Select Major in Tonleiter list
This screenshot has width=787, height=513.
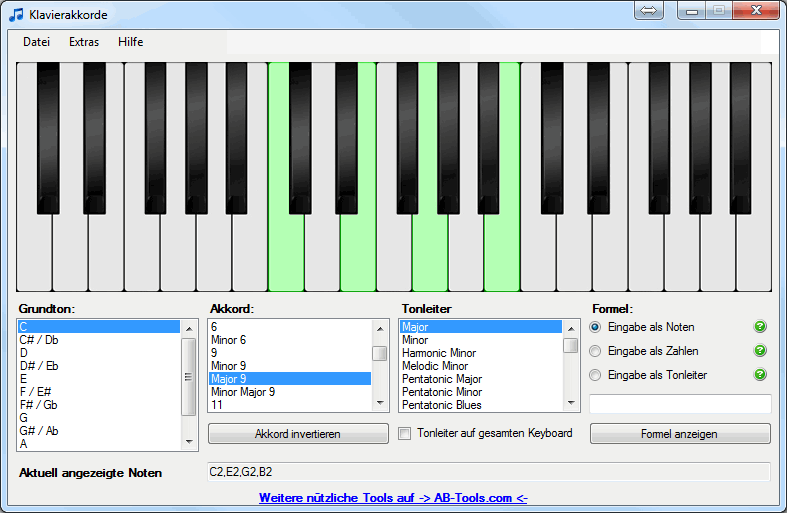coord(481,327)
